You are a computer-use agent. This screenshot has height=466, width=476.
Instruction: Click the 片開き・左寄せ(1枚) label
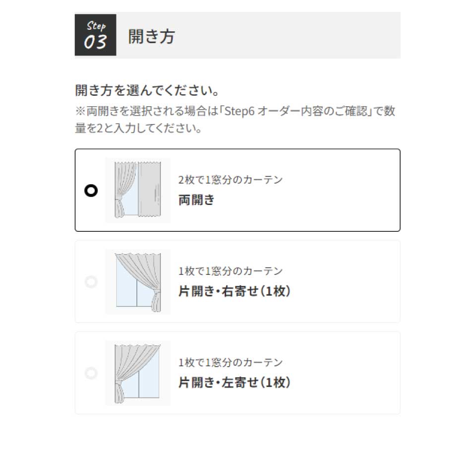234,383
